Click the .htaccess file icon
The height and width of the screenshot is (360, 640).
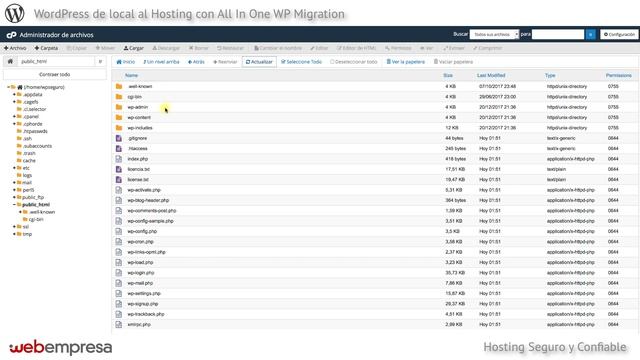(x=119, y=149)
